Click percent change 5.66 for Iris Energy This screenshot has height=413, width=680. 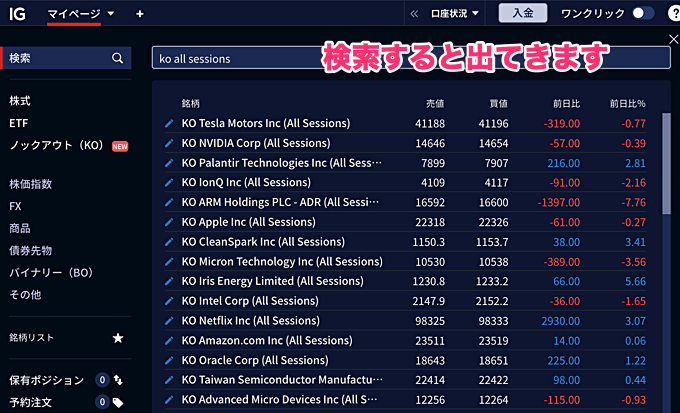635,282
